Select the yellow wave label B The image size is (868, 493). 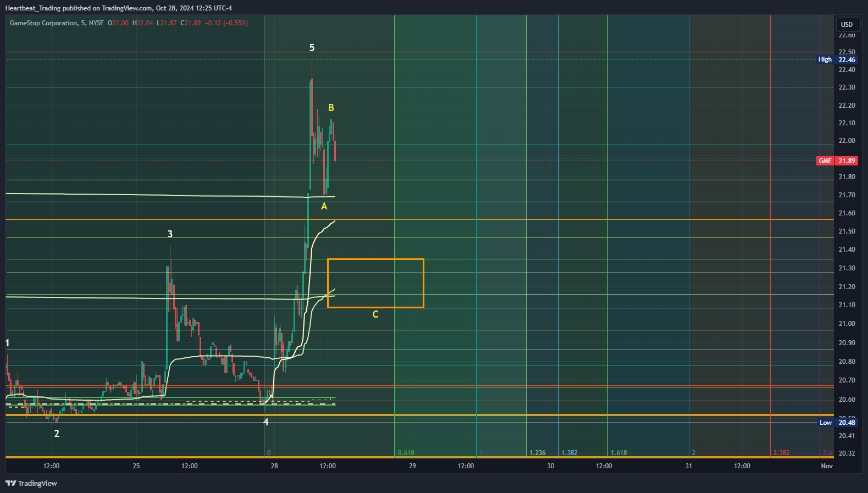click(331, 108)
